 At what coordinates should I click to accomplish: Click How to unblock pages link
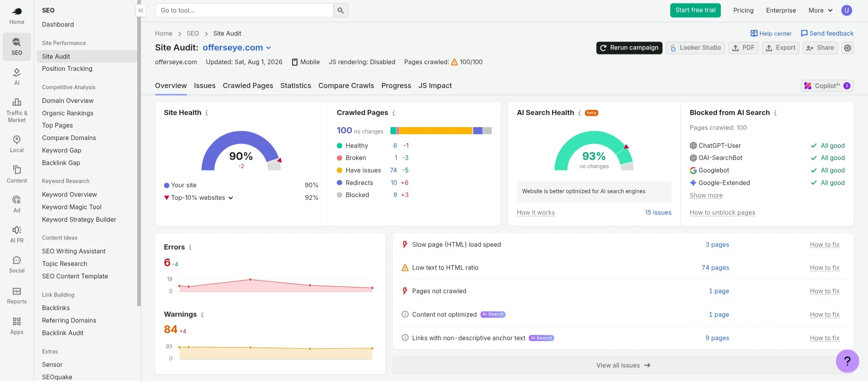(x=722, y=213)
